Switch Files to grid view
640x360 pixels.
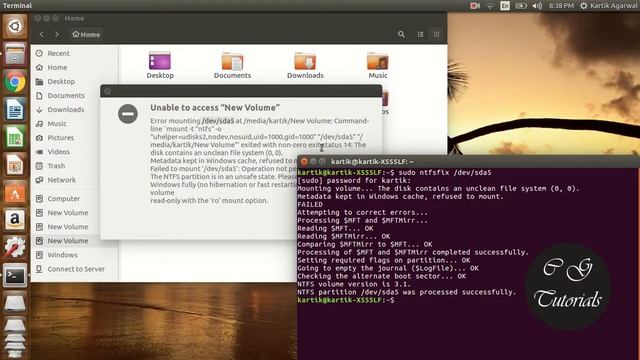[436, 34]
